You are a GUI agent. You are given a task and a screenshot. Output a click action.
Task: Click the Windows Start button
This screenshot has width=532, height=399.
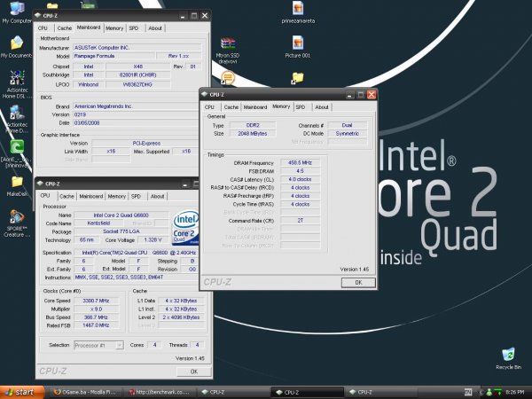coord(20,391)
